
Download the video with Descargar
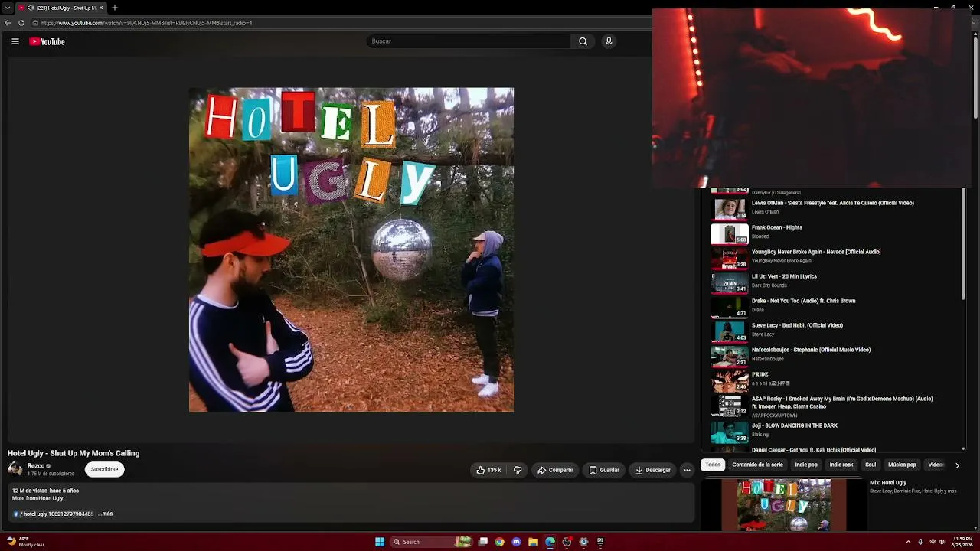(653, 470)
